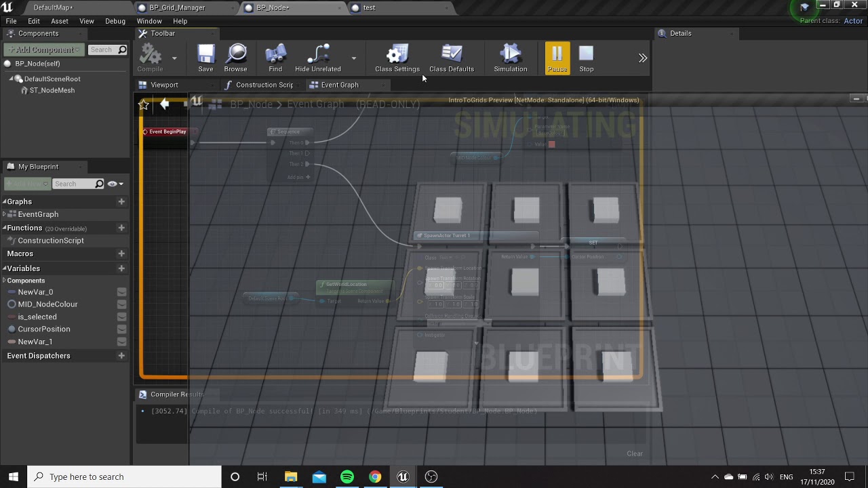The width and height of the screenshot is (868, 488).
Task: Open Browse in content browser
Action: pos(235,58)
